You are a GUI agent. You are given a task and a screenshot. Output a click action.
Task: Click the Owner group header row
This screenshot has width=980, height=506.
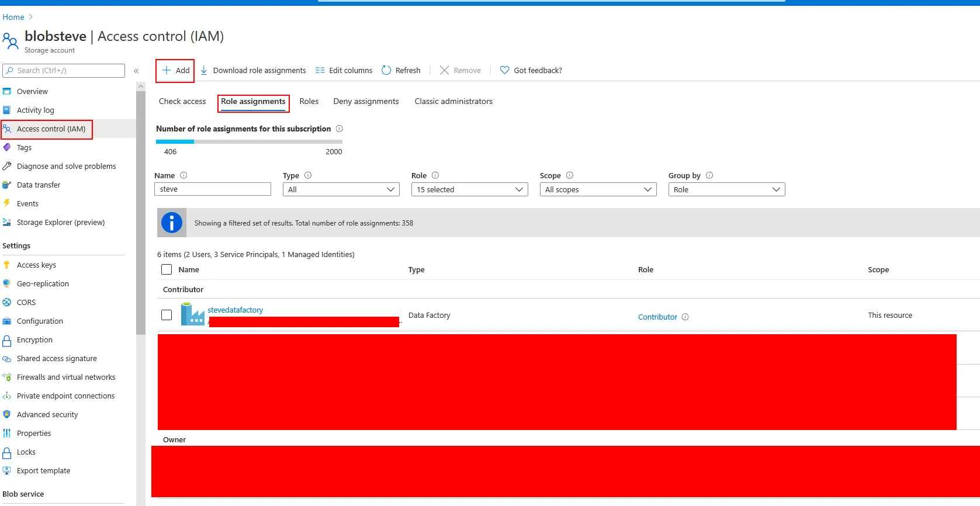[569, 439]
